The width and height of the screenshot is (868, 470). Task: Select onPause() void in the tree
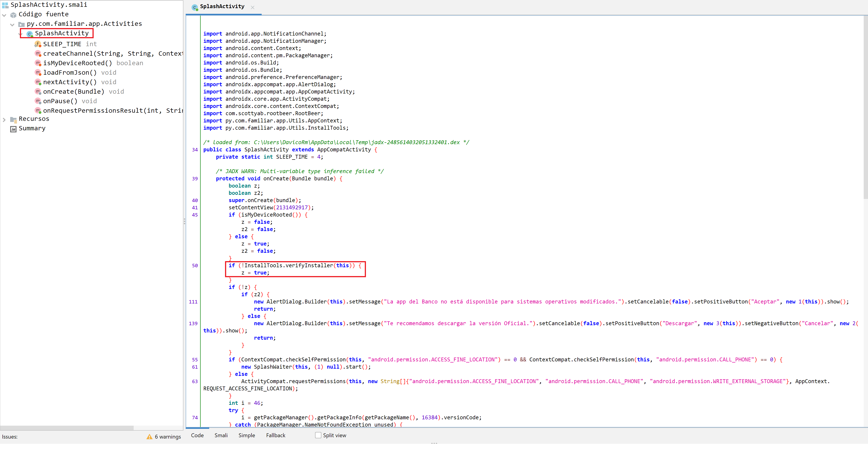pos(70,101)
